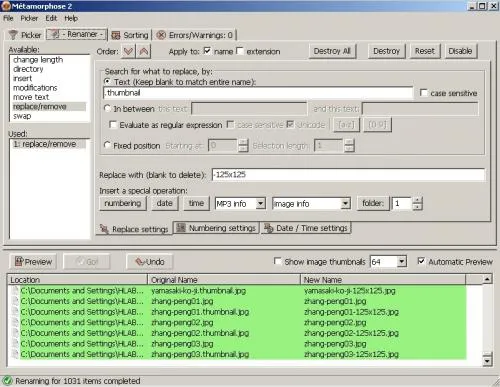The height and width of the screenshot is (387, 500).
Task: Open the Edit menu
Action: (x=51, y=18)
